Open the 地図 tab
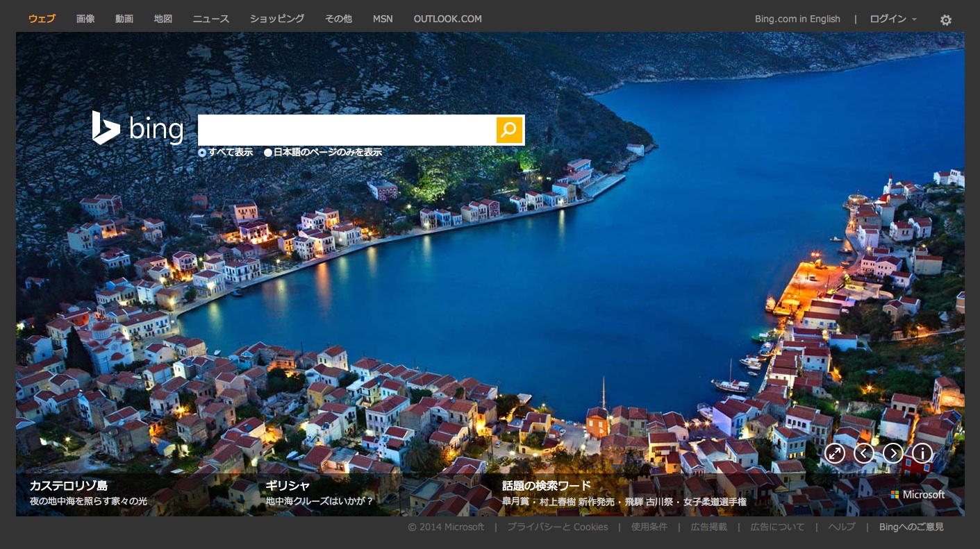The height and width of the screenshot is (549, 980). pyautogui.click(x=163, y=19)
